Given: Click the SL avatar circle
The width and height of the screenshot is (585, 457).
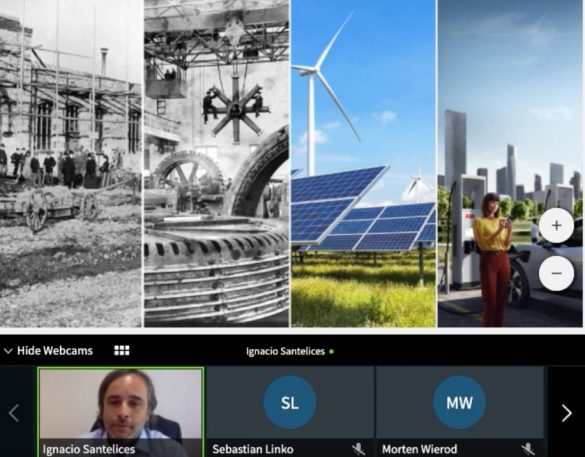Looking at the screenshot, I should click(290, 402).
